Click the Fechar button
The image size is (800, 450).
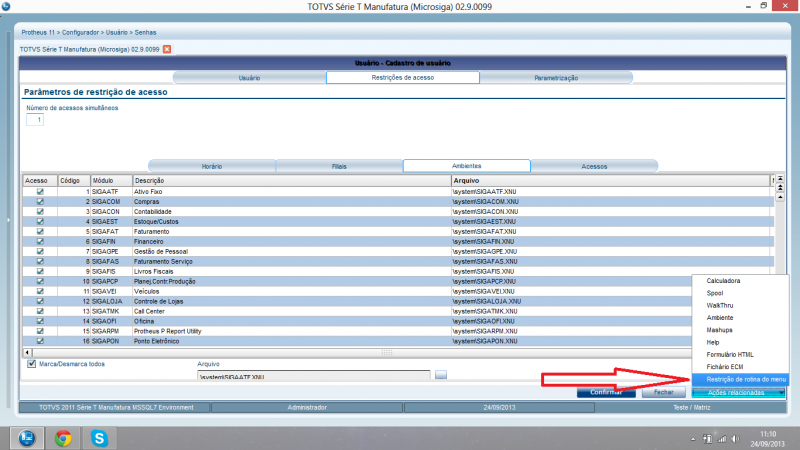pos(663,392)
